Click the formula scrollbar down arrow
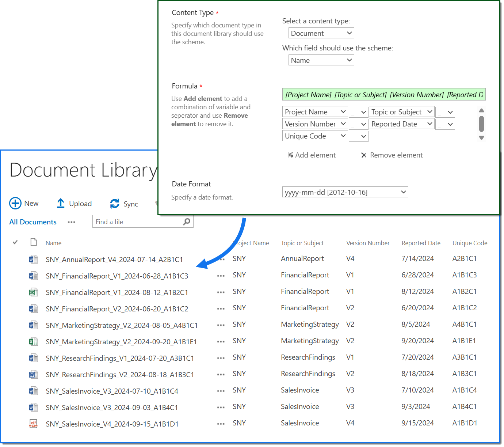Screen dimensions: 504x447 point(481,138)
